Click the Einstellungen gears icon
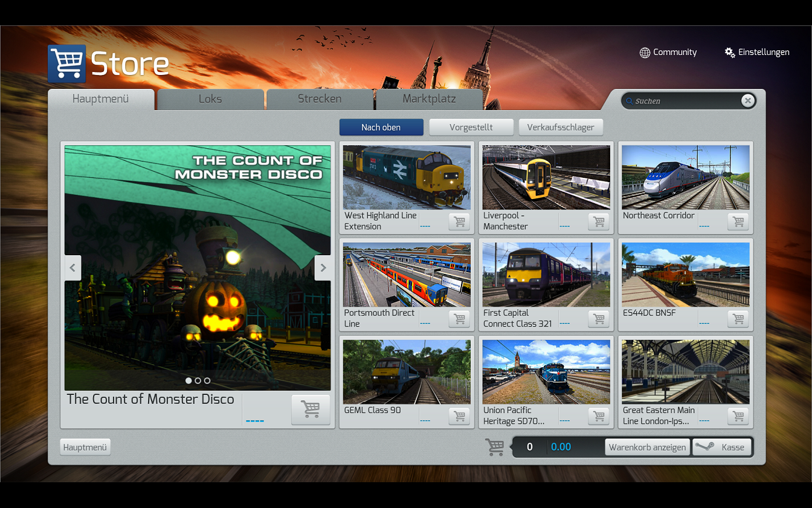 click(x=730, y=53)
